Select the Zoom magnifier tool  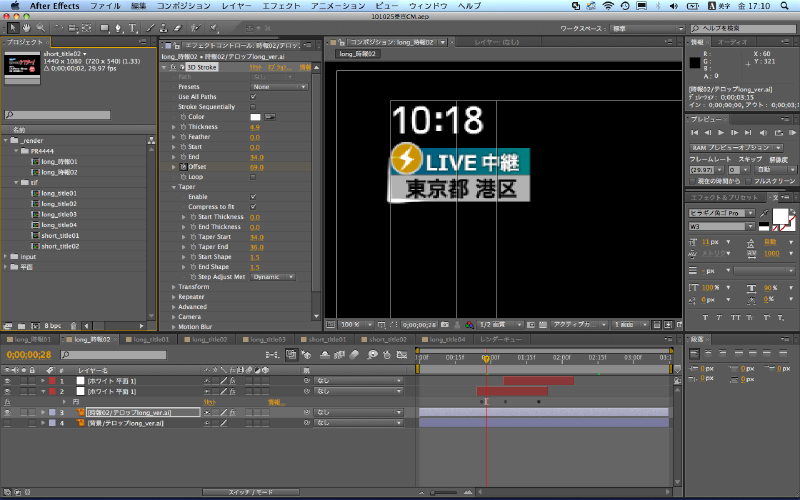tap(40, 28)
